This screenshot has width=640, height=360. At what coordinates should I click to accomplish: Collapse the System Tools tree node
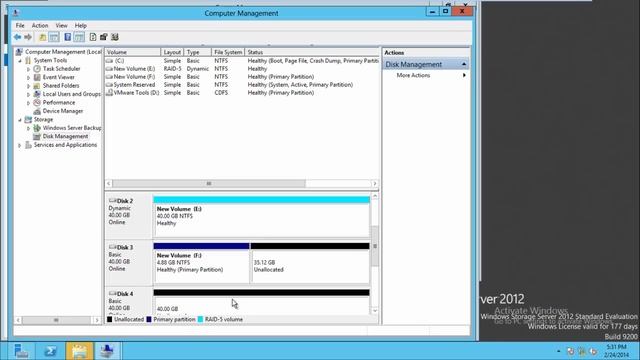coord(20,61)
